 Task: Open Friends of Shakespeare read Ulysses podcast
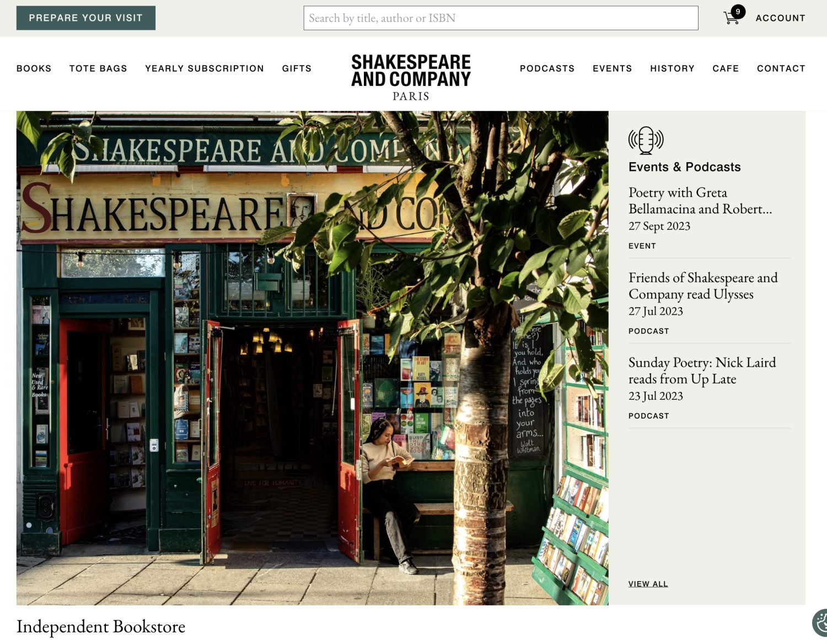point(703,286)
